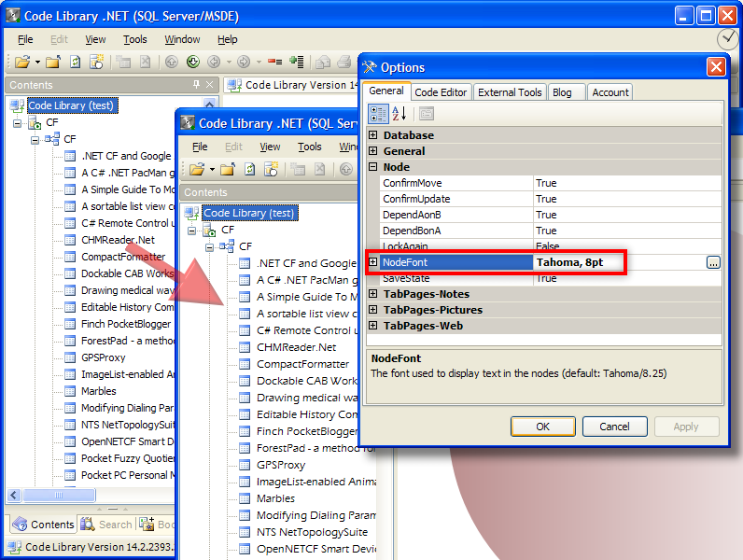Select CHMReader.Net in the front Code Library window tree
Screen dimensions: 743x560
tap(297, 347)
